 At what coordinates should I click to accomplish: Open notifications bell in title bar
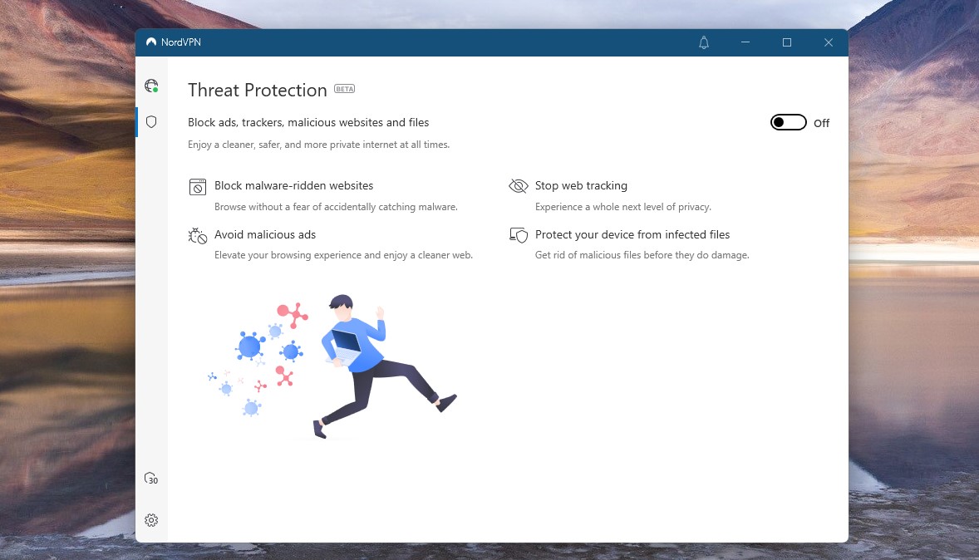point(704,42)
